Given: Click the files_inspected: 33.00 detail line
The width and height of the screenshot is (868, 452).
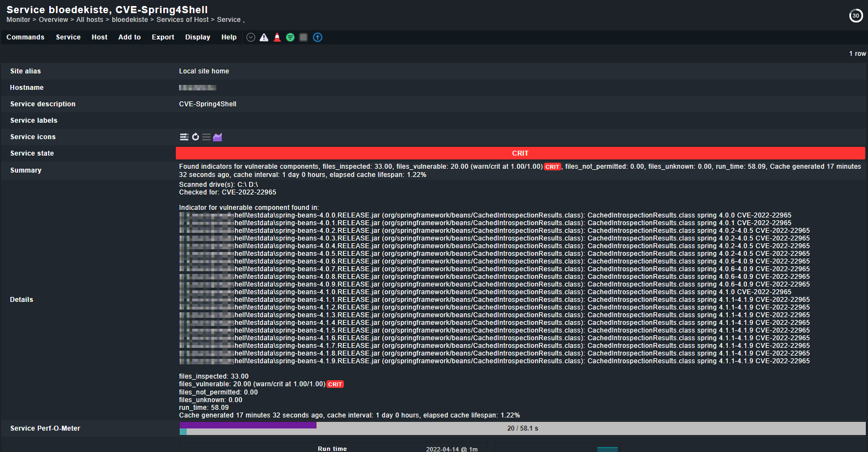Looking at the screenshot, I should (214, 376).
